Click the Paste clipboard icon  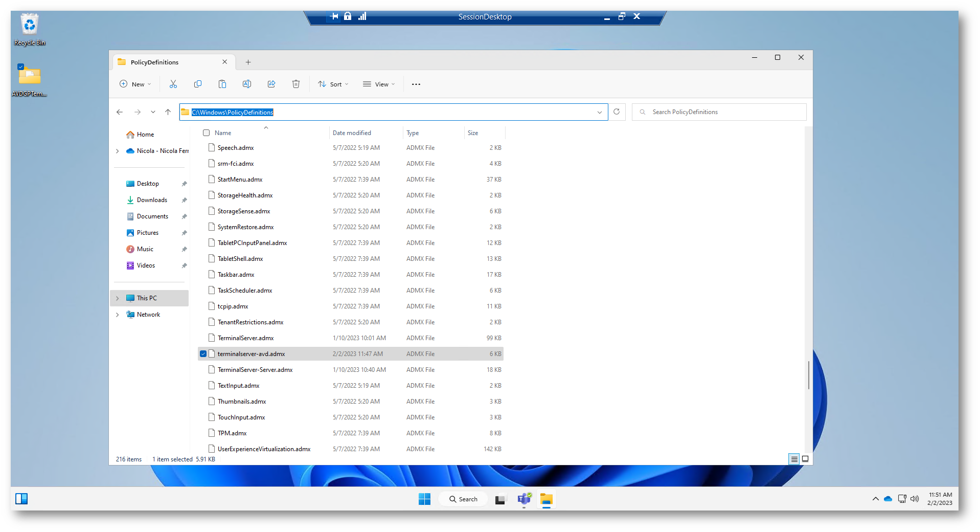click(222, 84)
